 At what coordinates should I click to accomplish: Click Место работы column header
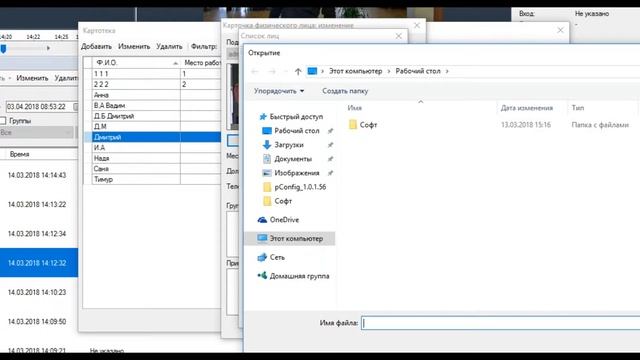pyautogui.click(x=202, y=63)
